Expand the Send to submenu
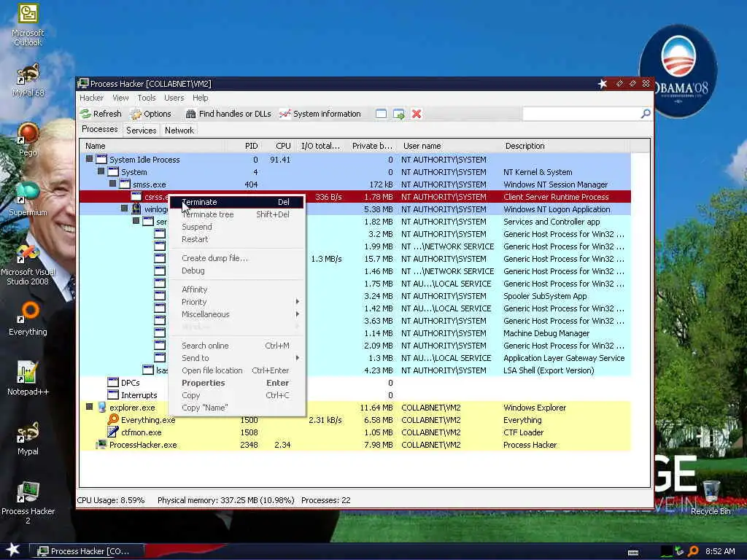 click(237, 358)
